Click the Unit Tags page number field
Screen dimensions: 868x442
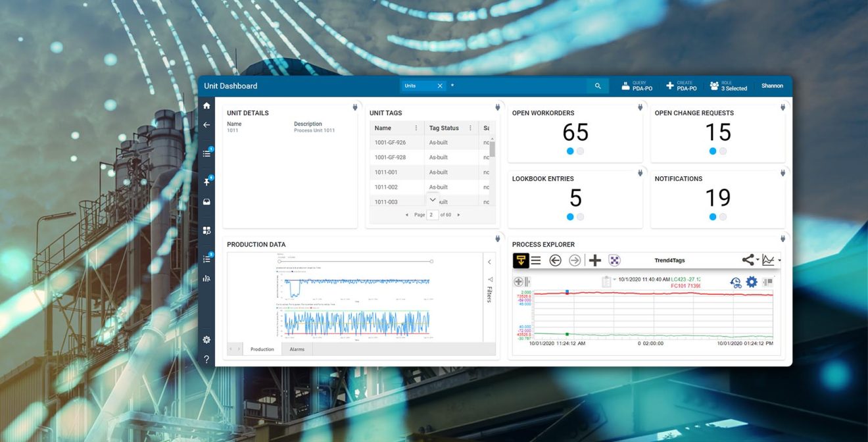[432, 215]
